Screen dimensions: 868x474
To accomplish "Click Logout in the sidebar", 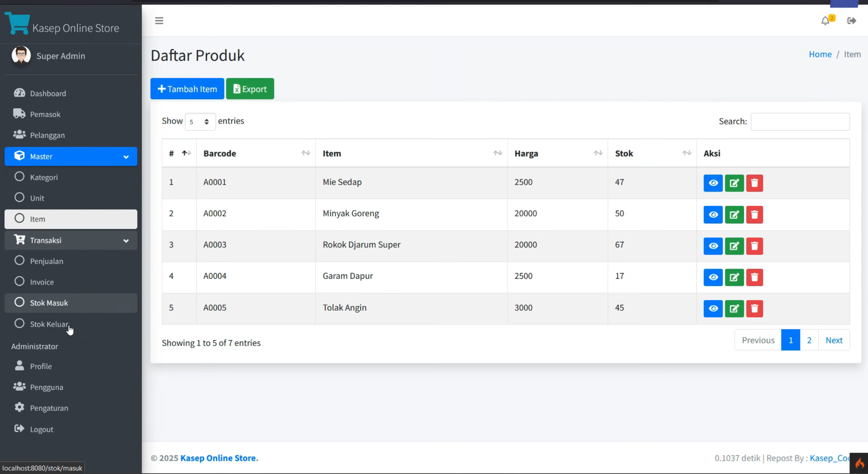I will tap(71, 429).
